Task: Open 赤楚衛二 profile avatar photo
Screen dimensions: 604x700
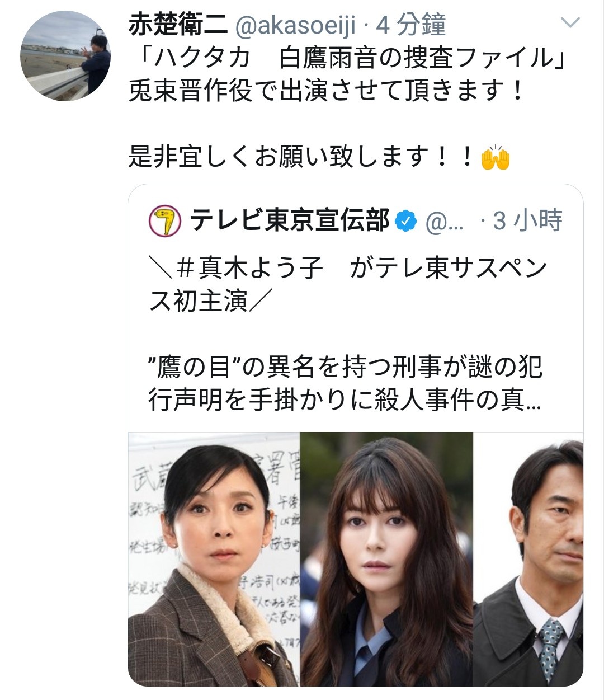Action: (65, 55)
